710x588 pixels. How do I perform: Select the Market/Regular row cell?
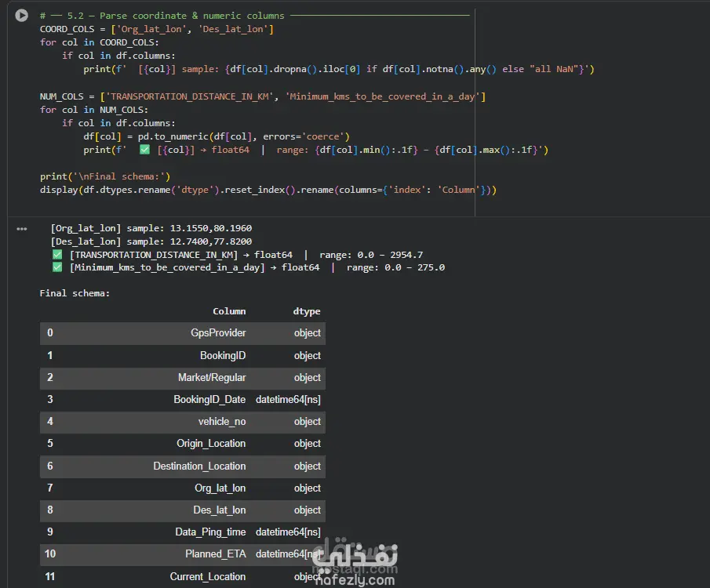[212, 378]
